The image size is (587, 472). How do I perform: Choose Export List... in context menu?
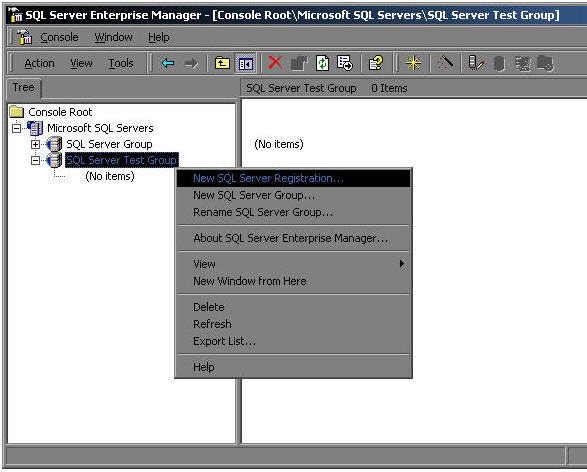[294, 341]
